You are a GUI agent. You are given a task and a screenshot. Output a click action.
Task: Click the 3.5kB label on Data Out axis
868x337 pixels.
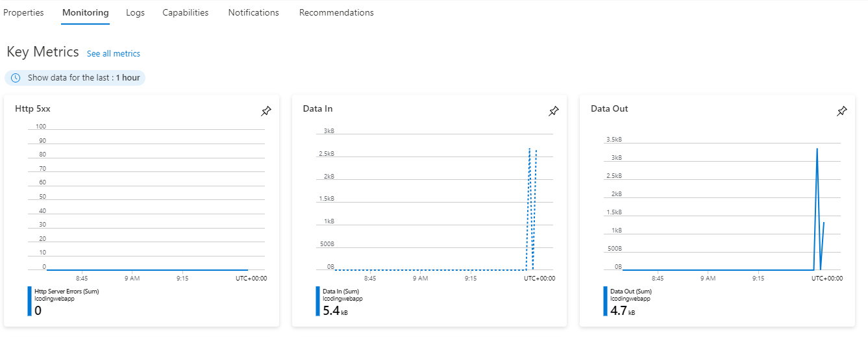614,140
